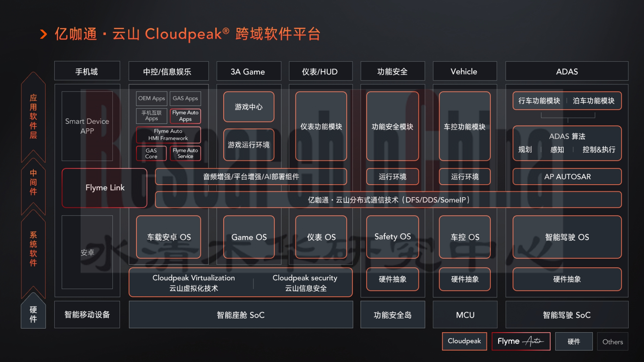
Task: Click the GAS Core box
Action: (x=151, y=154)
